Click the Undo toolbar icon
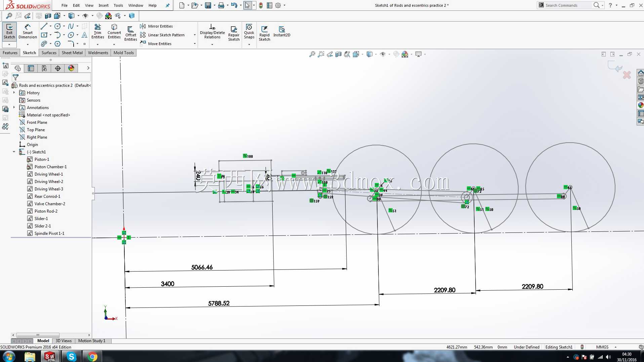 [234, 5]
